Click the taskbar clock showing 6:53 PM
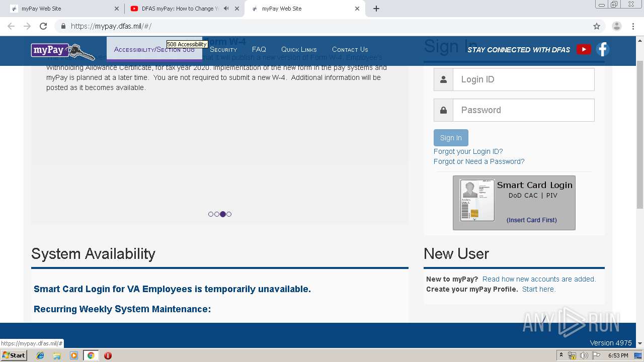Image resolution: width=644 pixels, height=362 pixels. (618, 355)
